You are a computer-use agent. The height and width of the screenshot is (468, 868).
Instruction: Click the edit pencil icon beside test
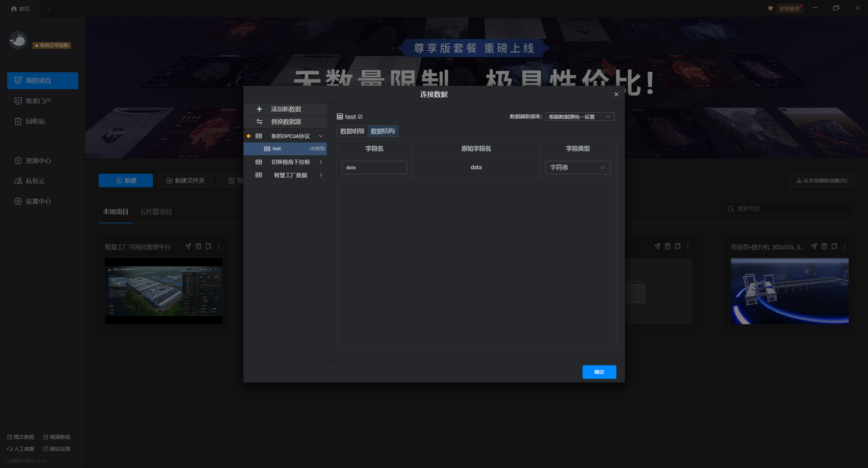[x=360, y=117]
